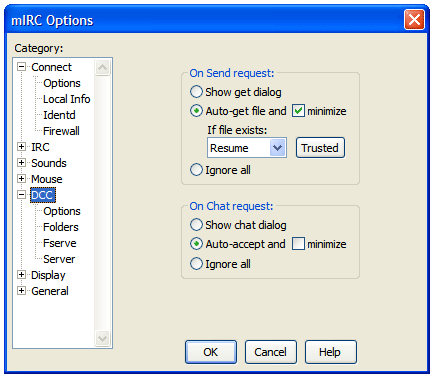Open the Trusted users button
The width and height of the screenshot is (433, 376).
[320, 148]
